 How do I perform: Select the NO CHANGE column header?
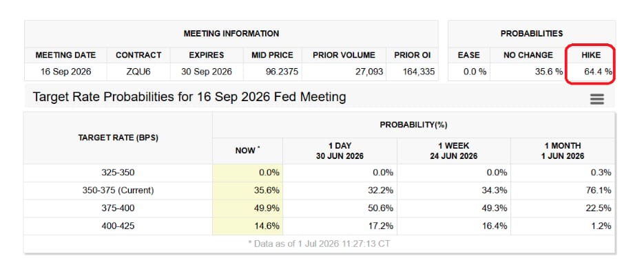click(528, 55)
